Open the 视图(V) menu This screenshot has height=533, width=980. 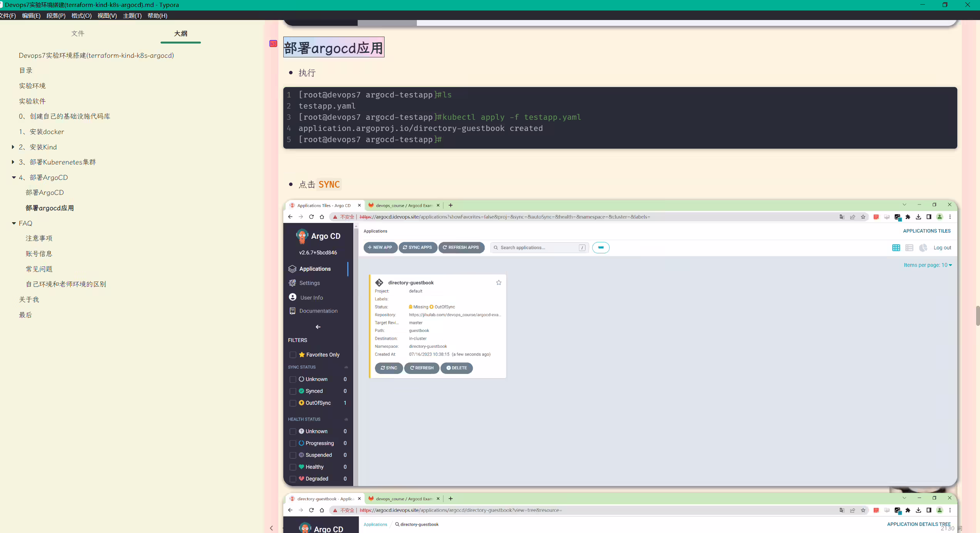pyautogui.click(x=107, y=15)
